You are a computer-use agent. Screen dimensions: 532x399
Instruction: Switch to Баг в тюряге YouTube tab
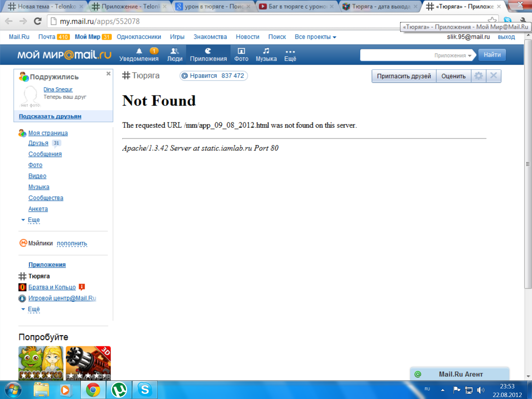point(297,6)
